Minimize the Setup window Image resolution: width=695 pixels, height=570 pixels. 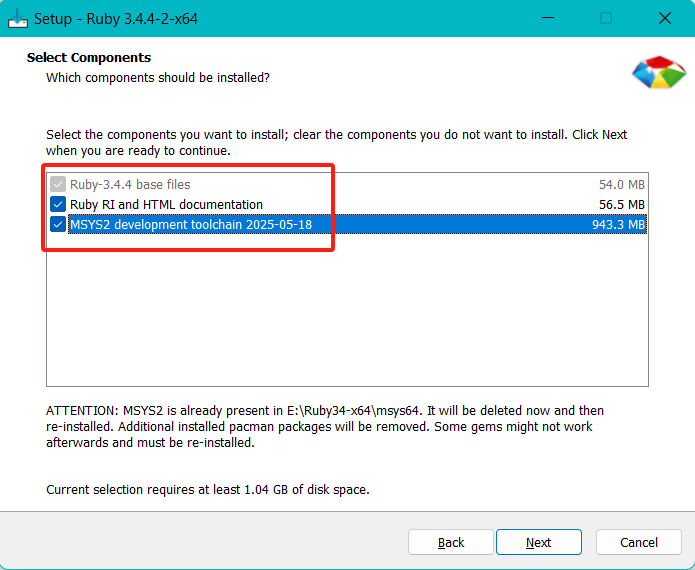pos(548,18)
